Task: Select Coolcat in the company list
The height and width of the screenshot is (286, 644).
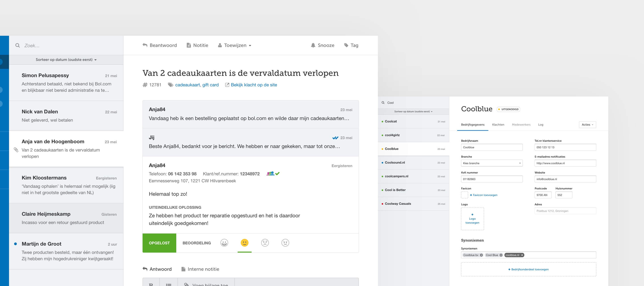Action: (413, 121)
